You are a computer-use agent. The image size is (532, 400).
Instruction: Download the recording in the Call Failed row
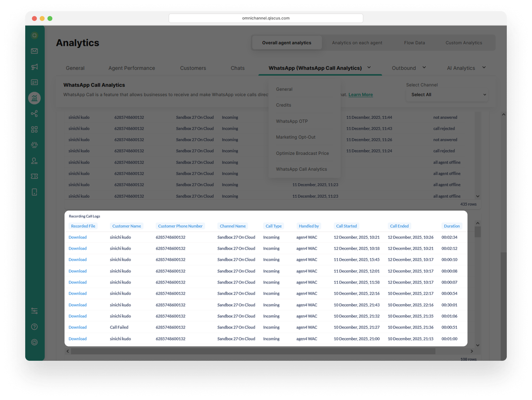(77, 327)
